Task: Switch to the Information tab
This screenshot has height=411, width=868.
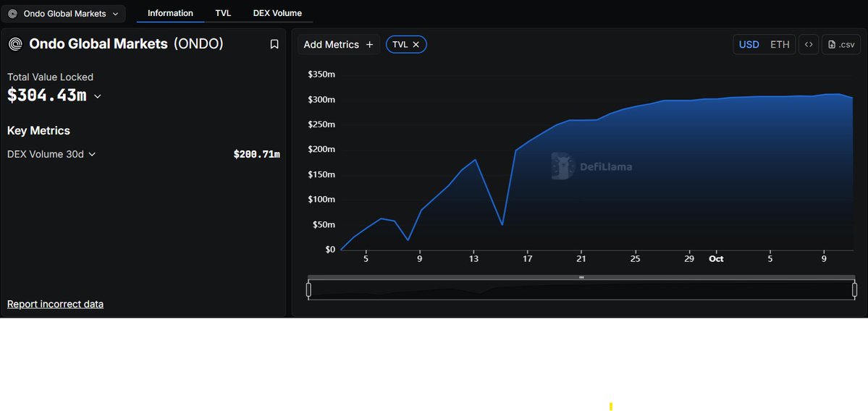Action: point(171,13)
